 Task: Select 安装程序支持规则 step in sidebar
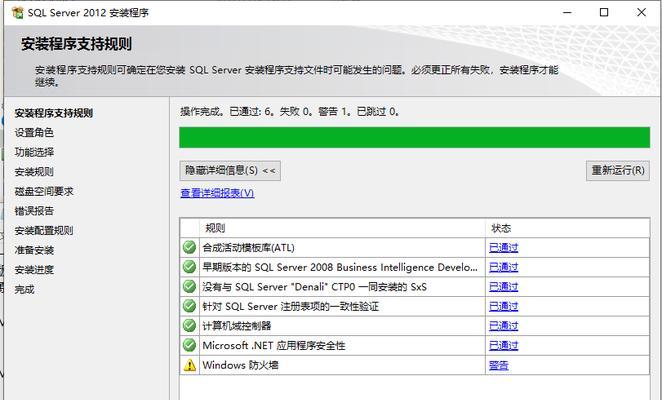pyautogui.click(x=54, y=113)
